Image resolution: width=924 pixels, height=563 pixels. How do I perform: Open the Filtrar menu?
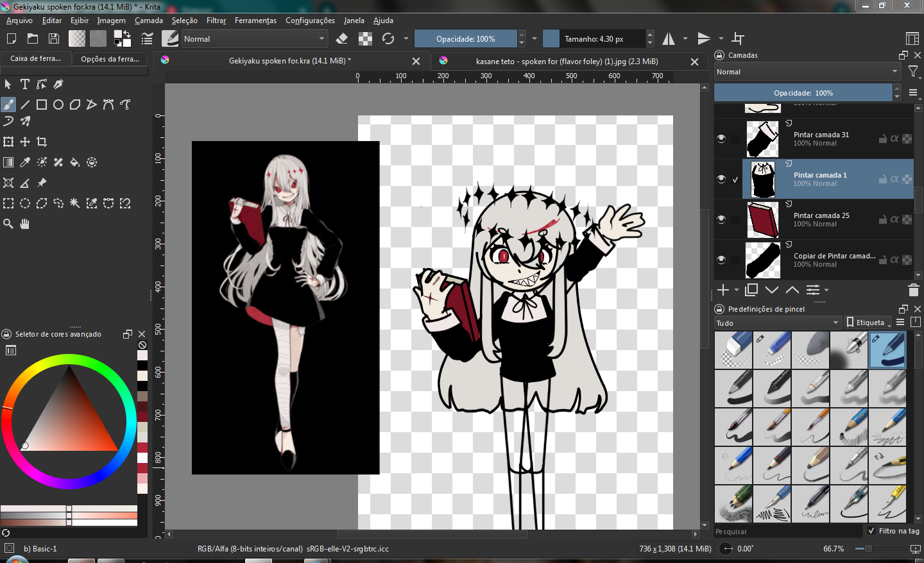pos(216,21)
